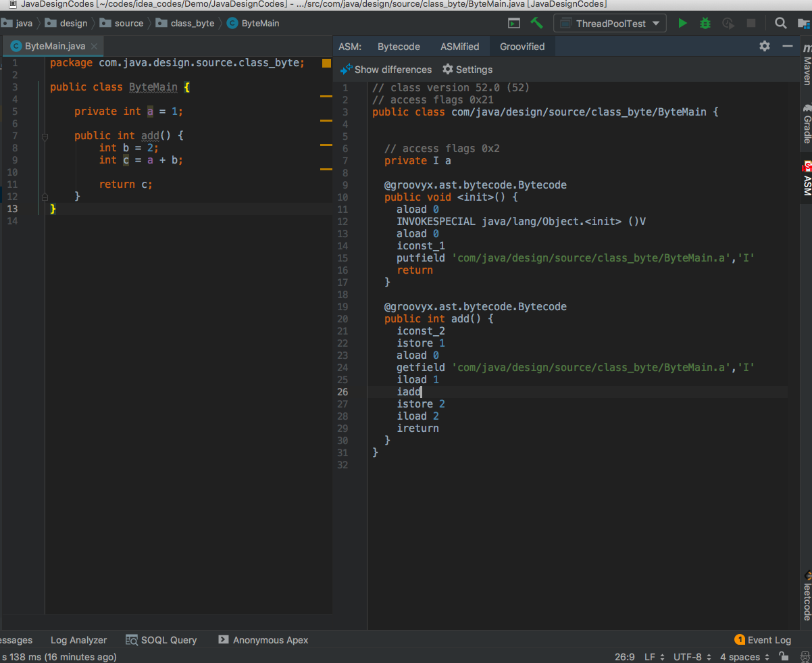Click the 'ireturn' instruction
The image size is (812, 663).
[417, 428]
